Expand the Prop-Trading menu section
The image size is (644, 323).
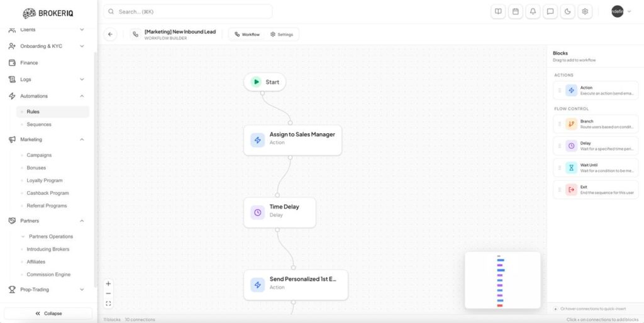click(x=82, y=290)
